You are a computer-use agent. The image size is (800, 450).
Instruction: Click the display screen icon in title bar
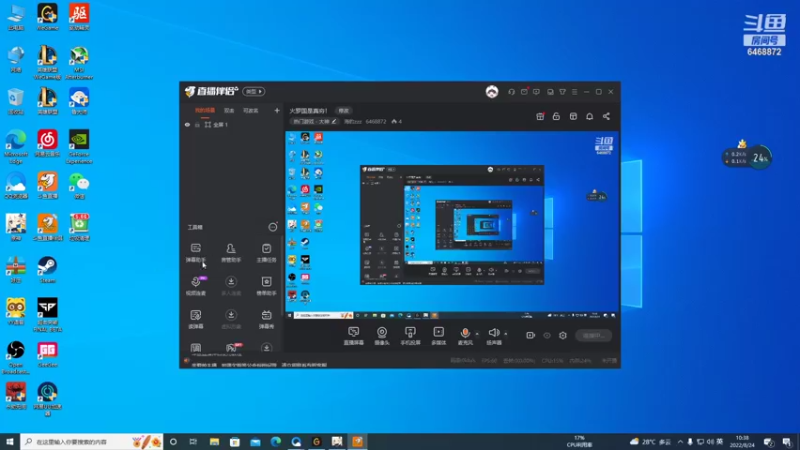click(x=550, y=92)
